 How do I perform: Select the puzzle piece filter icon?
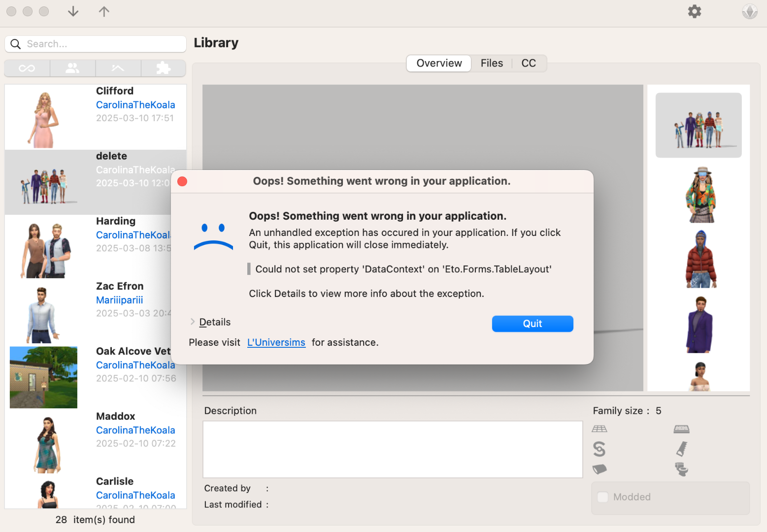pos(163,68)
